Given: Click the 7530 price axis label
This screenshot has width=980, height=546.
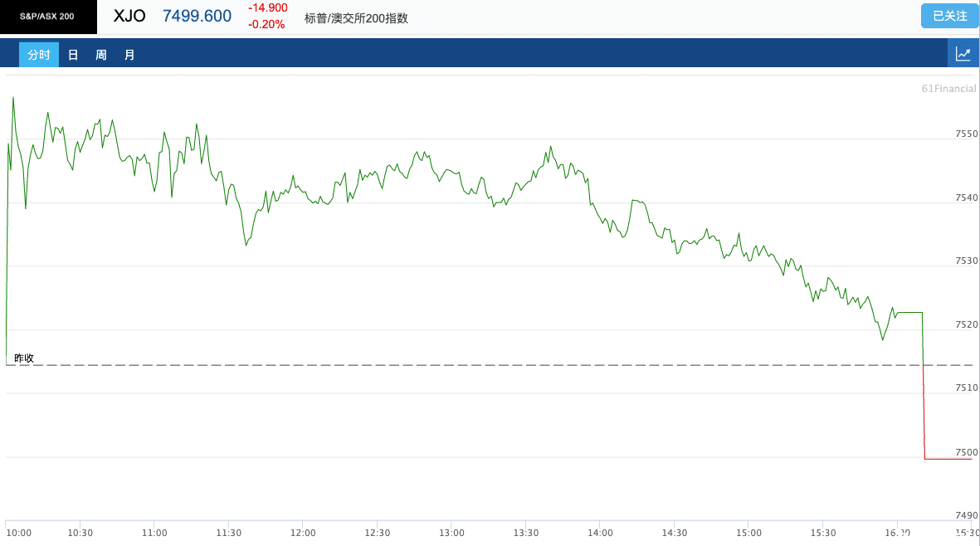Looking at the screenshot, I should click(x=966, y=261).
